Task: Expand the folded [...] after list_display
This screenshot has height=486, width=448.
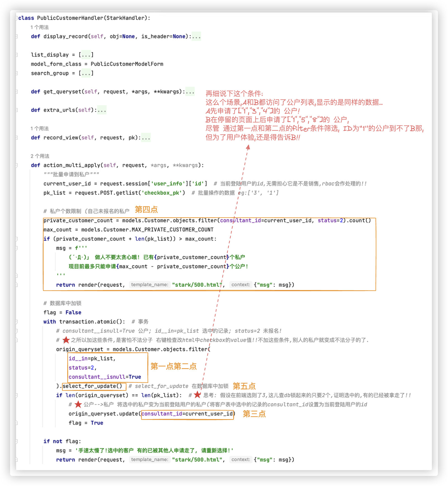Action: [x=86, y=54]
